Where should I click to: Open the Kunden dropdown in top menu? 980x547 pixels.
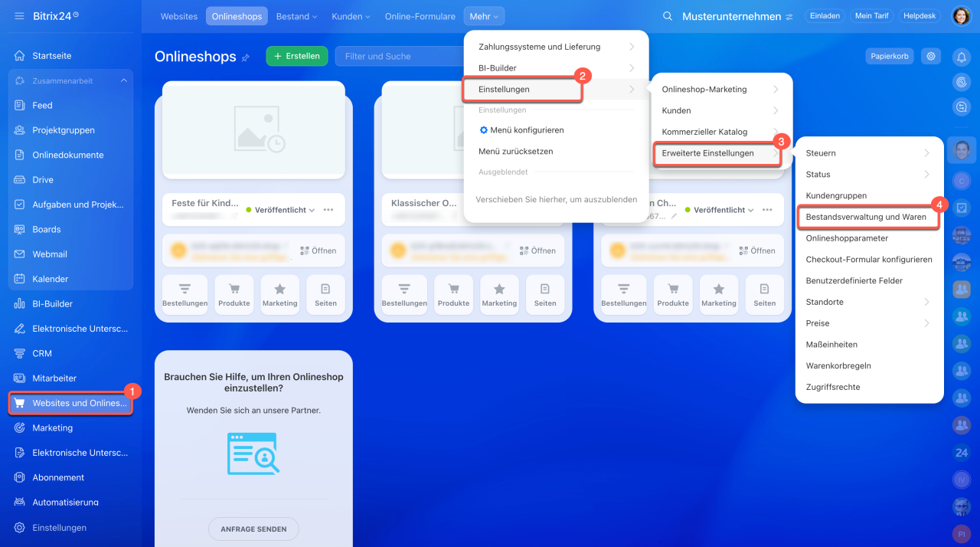[x=351, y=16]
